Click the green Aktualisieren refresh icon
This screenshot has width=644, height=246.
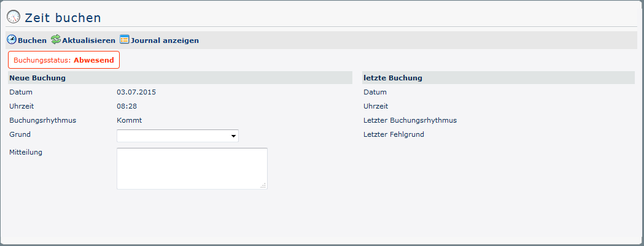pos(56,40)
